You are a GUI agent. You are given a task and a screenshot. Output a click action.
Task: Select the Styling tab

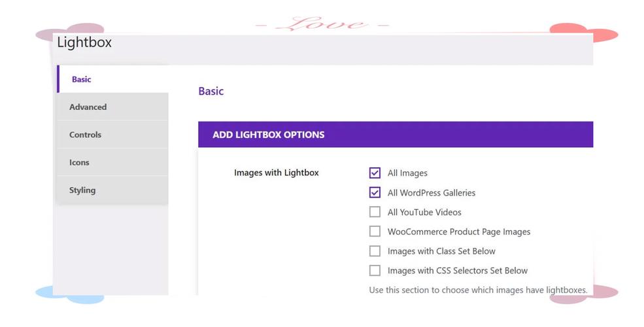pos(82,190)
